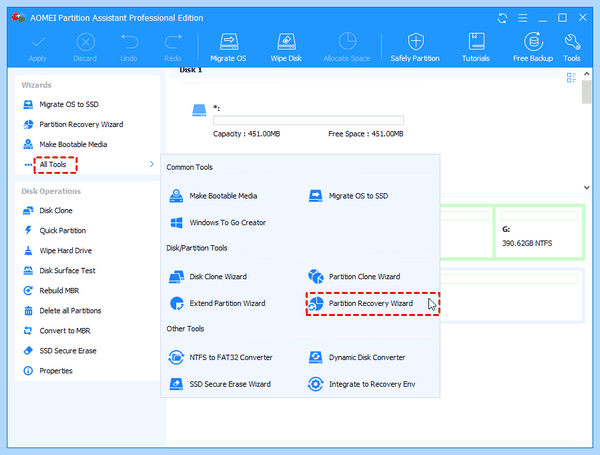This screenshot has height=455, width=600.
Task: Click scrollbar up arrow in disk panel
Action: 587,73
